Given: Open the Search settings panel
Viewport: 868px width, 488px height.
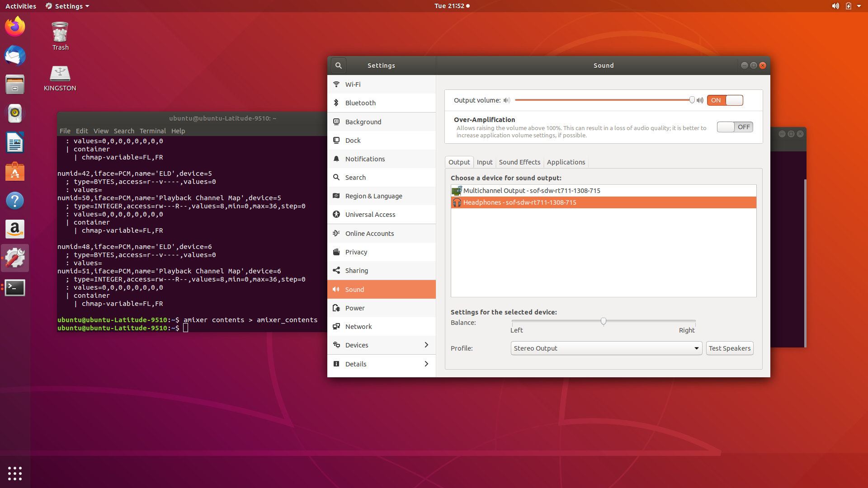Looking at the screenshot, I should click(382, 178).
